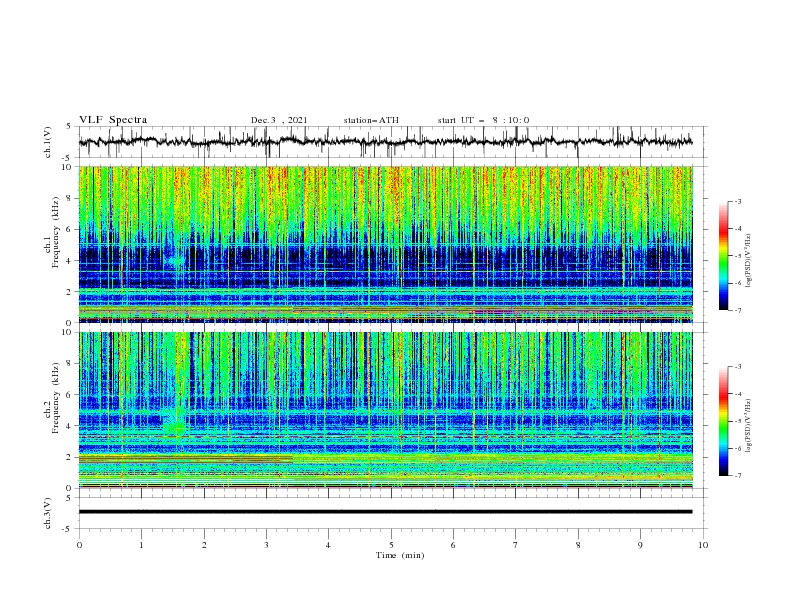Click the "8" tick on the time axis
The width and height of the screenshot is (792, 612).
[578, 545]
